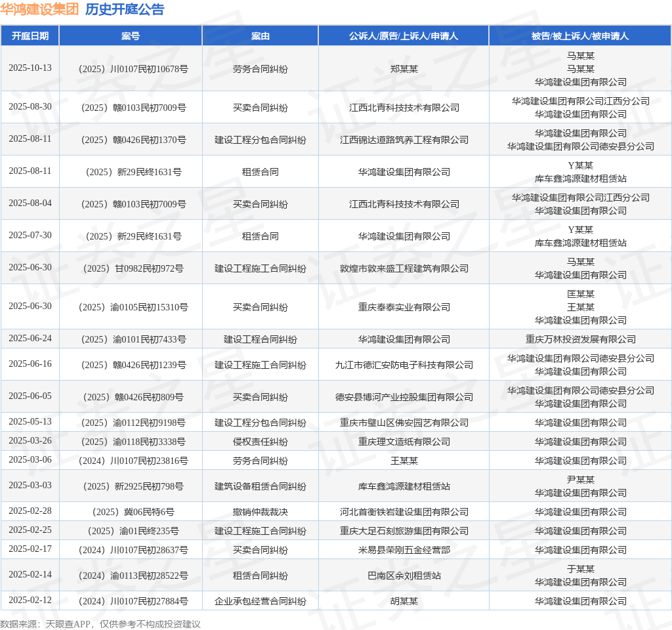Image resolution: width=672 pixels, height=630 pixels.
Task: Click plaintiff 江西锦达道路筑养工程有限公司
Action: (x=404, y=140)
